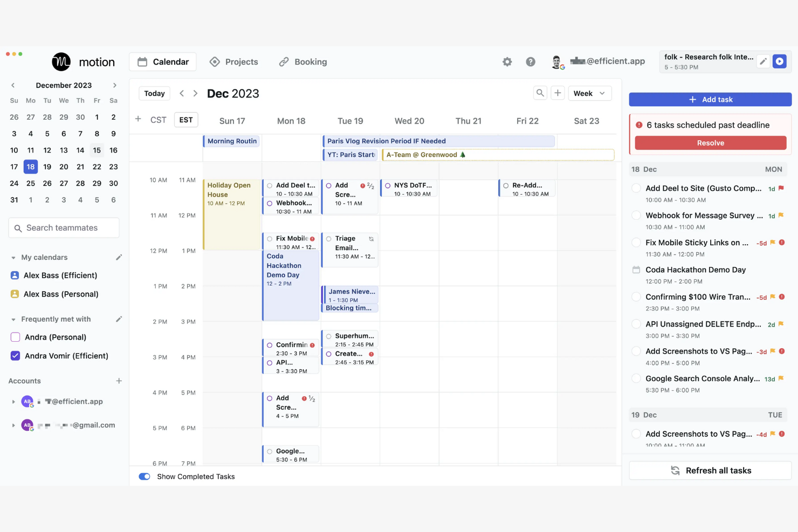Click the search magnifier above the calendar
The image size is (798, 532).
pos(540,93)
